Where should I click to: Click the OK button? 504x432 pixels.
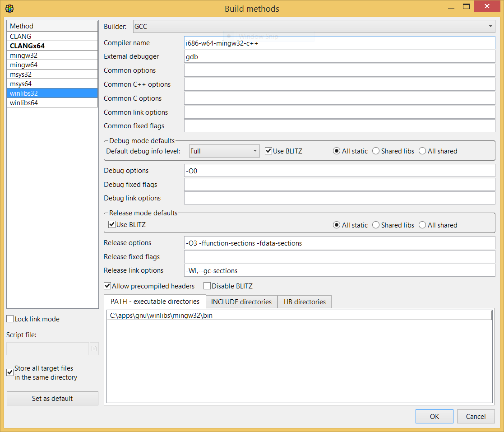tap(434, 416)
